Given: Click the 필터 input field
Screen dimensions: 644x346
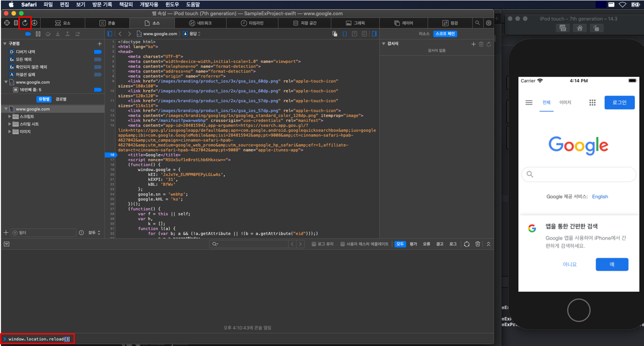Looking at the screenshot, I should 43,232.
